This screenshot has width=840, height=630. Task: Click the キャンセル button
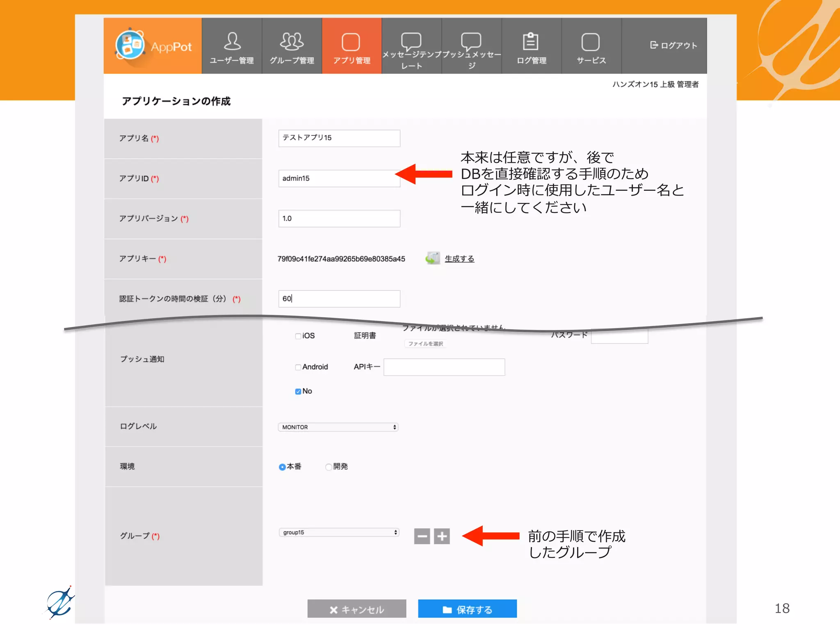tap(357, 609)
